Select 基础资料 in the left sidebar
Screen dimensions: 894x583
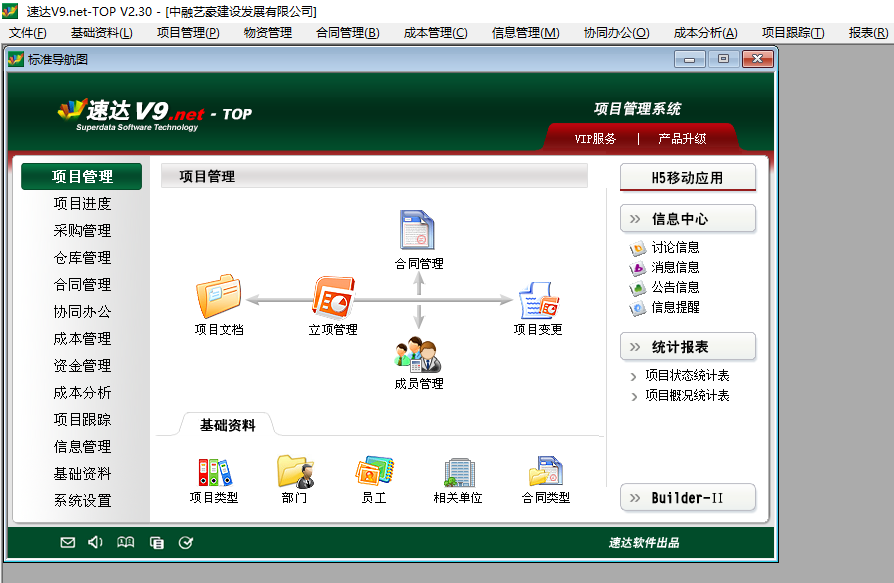click(x=82, y=474)
